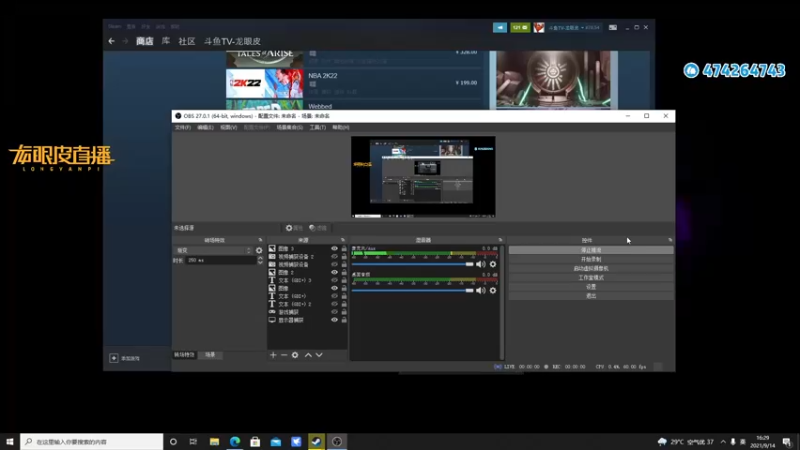Open scene transition properties gear

(x=259, y=251)
